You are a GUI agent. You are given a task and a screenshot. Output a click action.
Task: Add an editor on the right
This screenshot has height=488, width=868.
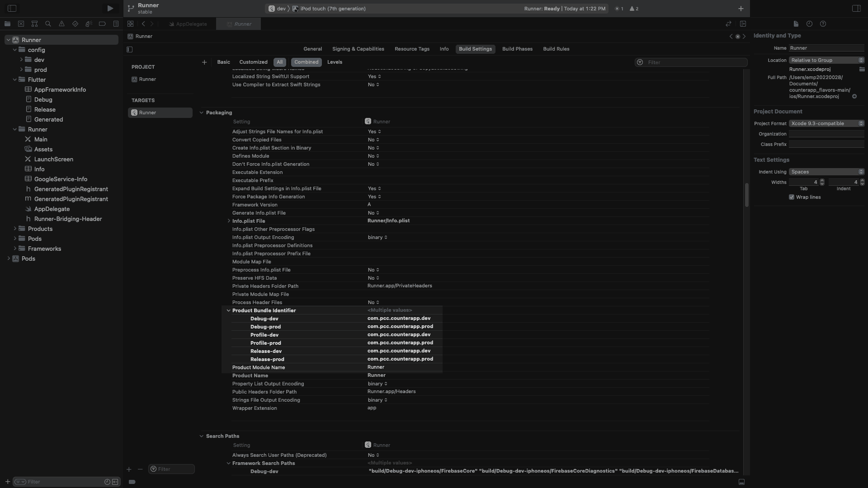pyautogui.click(x=743, y=23)
